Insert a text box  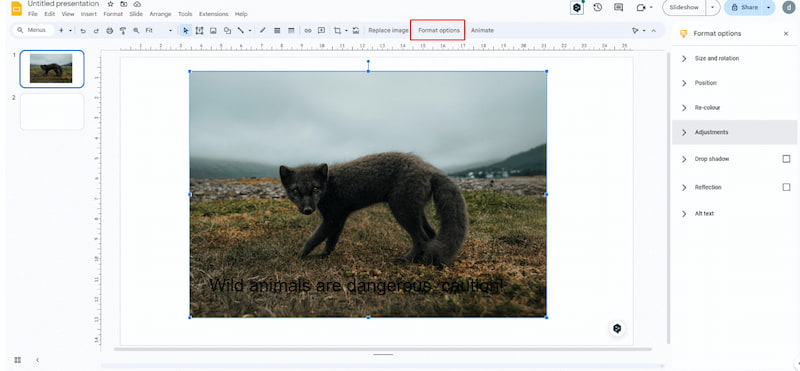tap(199, 31)
